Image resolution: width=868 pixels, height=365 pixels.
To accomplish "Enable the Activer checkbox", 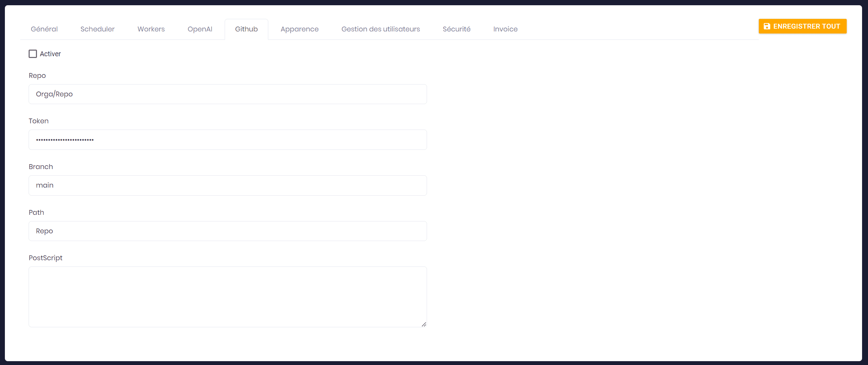I will coord(33,54).
